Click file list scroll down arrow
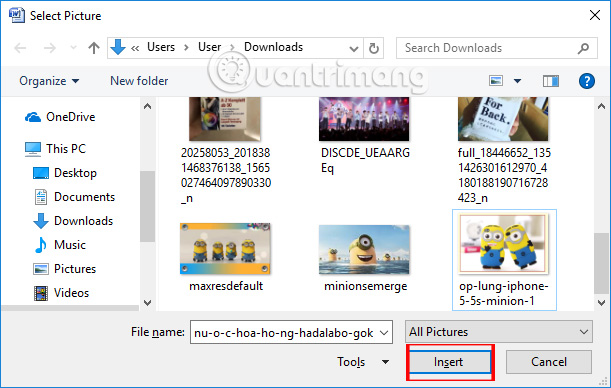 point(601,303)
